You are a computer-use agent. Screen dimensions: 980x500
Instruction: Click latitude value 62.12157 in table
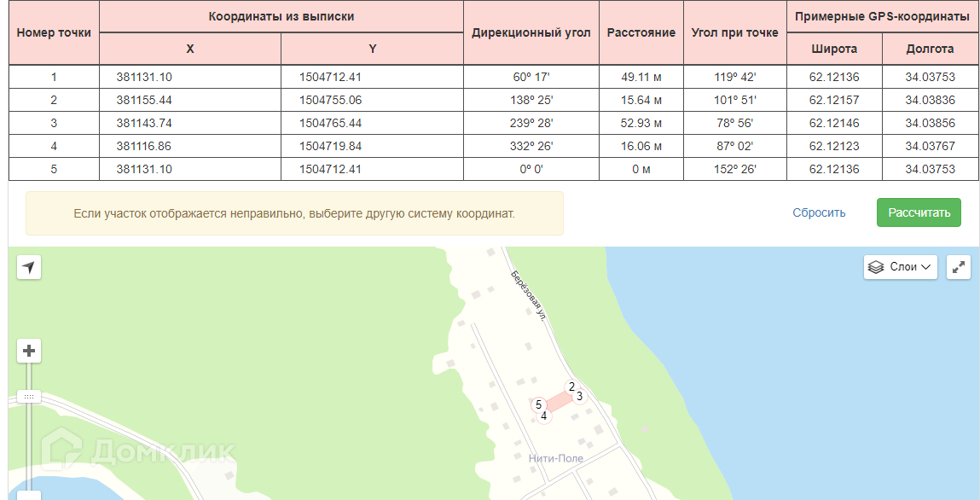click(x=833, y=100)
